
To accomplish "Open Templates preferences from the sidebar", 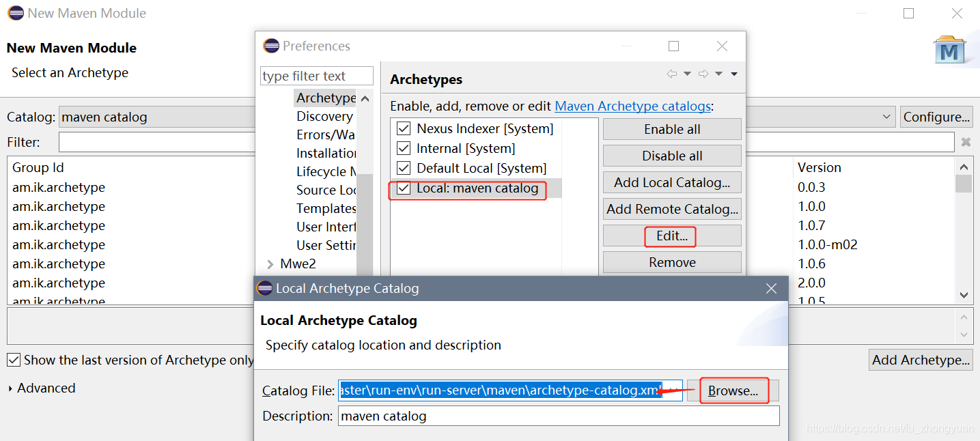I will click(326, 208).
